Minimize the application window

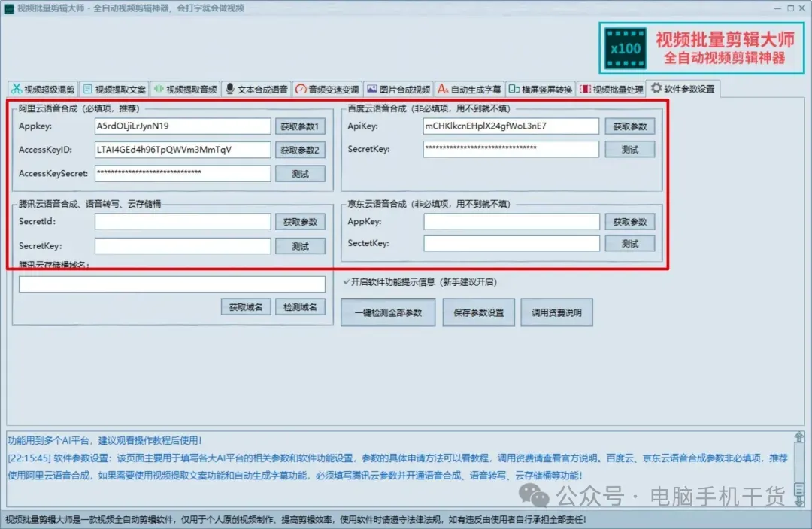[x=777, y=8]
